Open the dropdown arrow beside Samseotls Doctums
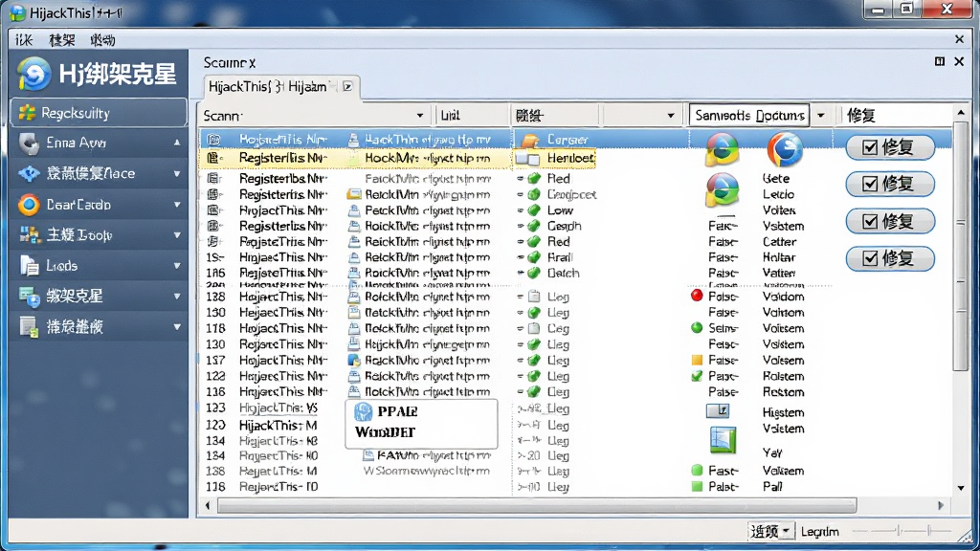Image resolution: width=980 pixels, height=551 pixels. [821, 116]
